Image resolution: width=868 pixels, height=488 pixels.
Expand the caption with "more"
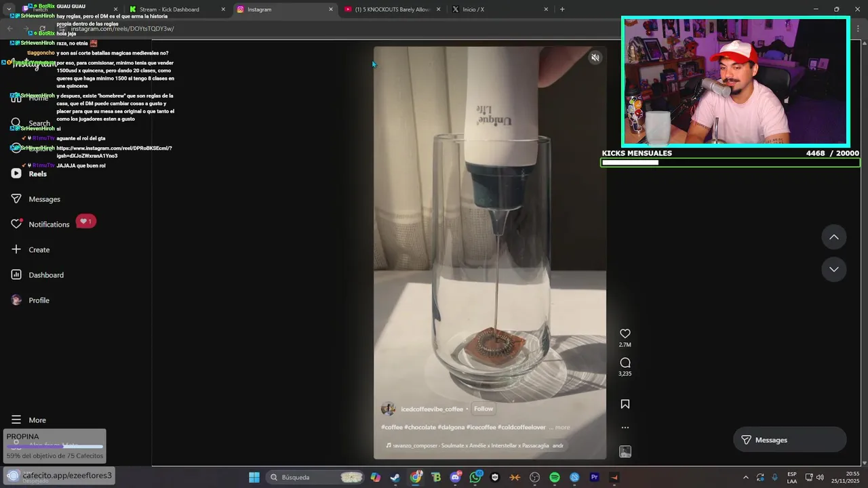click(563, 428)
